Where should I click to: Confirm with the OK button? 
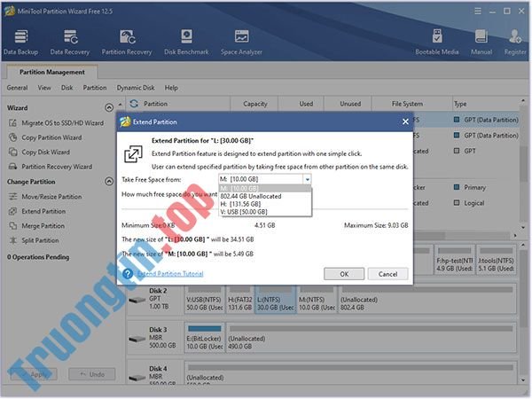(x=344, y=274)
